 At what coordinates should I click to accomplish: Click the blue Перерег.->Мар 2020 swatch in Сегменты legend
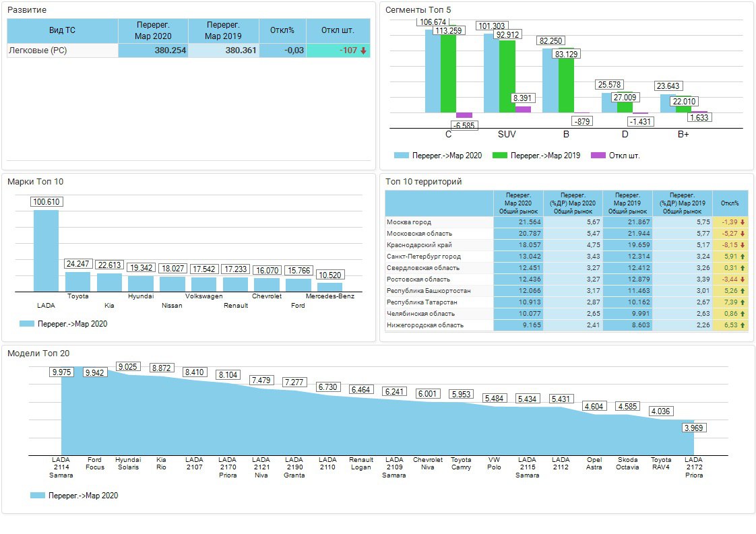click(401, 156)
